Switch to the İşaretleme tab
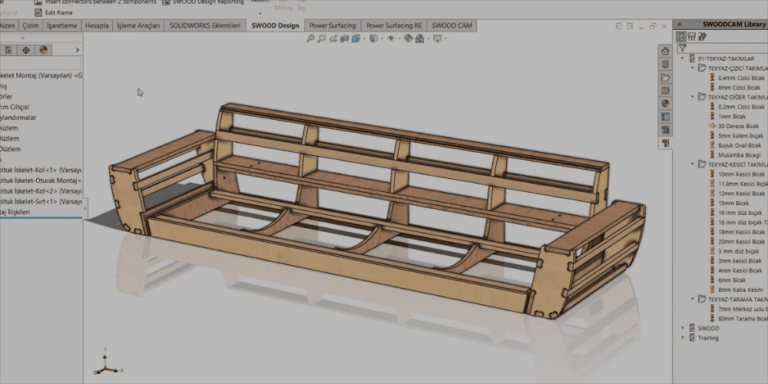The image size is (768, 384). point(62,25)
